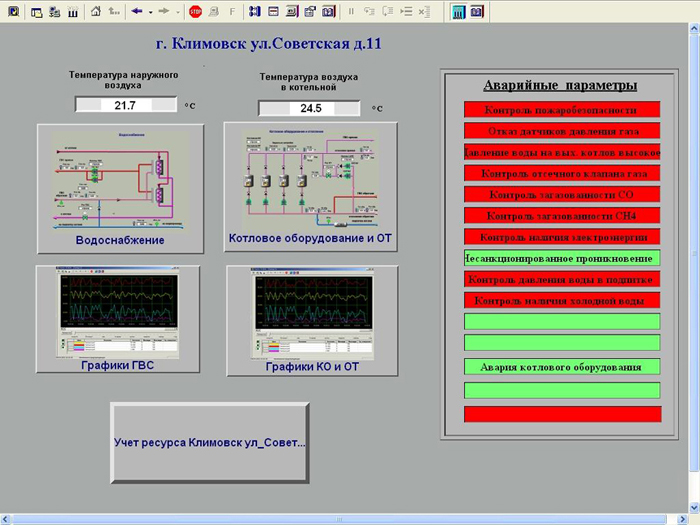Click the properties window toolbar icon
The width and height of the screenshot is (700, 525).
pyautogui.click(x=310, y=12)
